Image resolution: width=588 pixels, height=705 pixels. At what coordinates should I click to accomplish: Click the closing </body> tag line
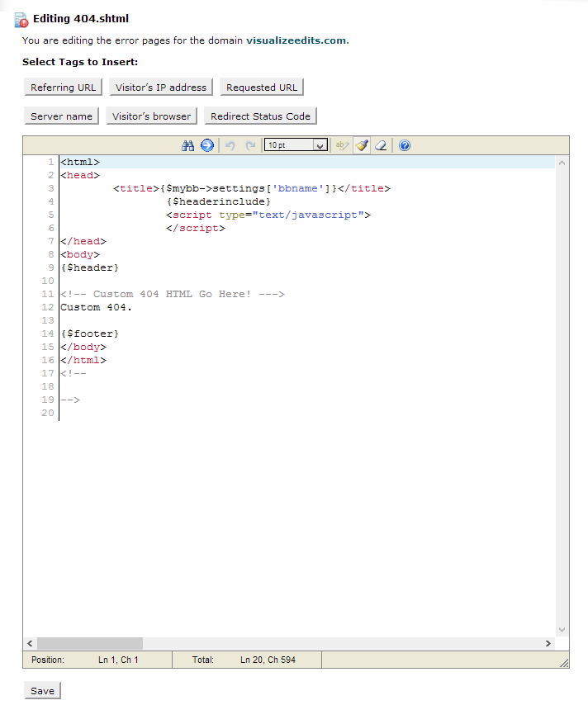pos(83,347)
